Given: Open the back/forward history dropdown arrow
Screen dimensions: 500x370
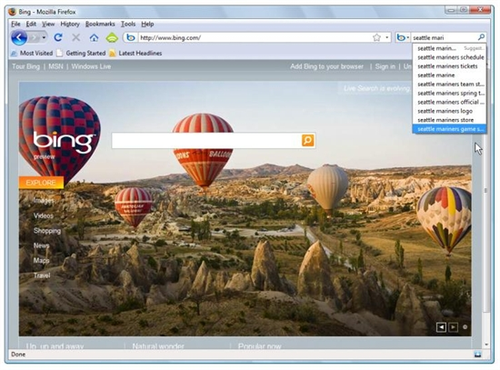Looking at the screenshot, I should (44, 38).
